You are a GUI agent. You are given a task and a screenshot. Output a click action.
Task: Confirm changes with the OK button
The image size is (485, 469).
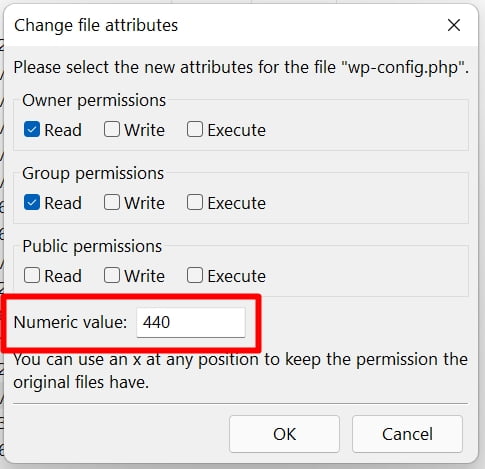(x=284, y=434)
